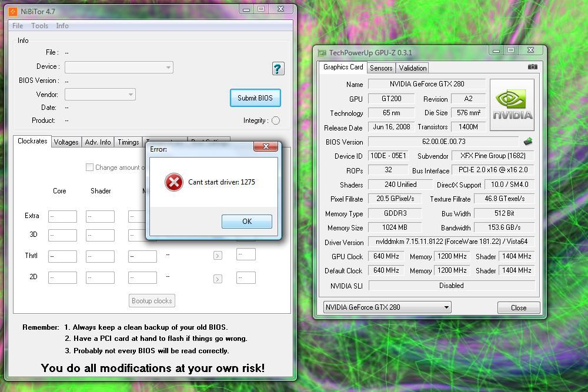This screenshot has width=588, height=392.
Task: Click the Driver Version value field
Action: point(452,242)
